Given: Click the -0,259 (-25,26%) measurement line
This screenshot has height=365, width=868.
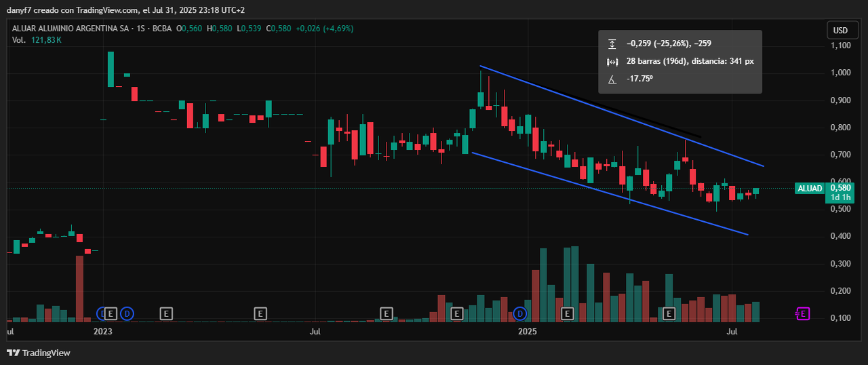Looking at the screenshot, I should [x=669, y=43].
